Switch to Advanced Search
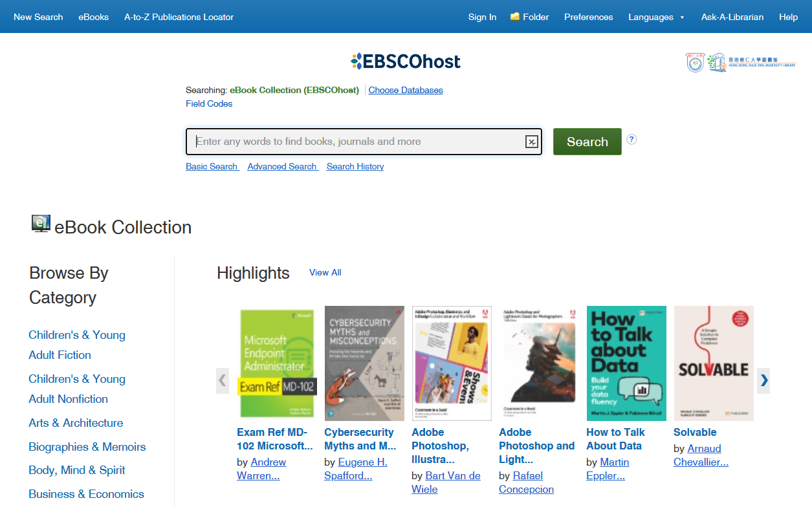Image resolution: width=812 pixels, height=507 pixels. coord(282,166)
